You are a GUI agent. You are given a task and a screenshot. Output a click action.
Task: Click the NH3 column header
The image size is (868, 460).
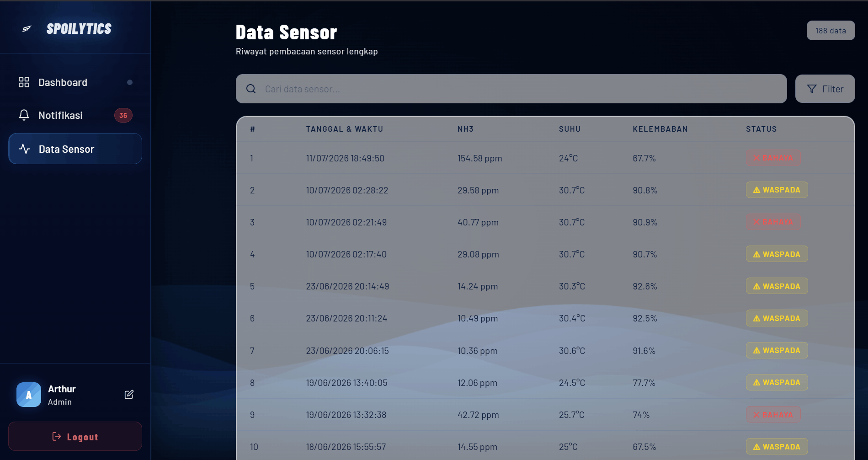click(x=465, y=129)
